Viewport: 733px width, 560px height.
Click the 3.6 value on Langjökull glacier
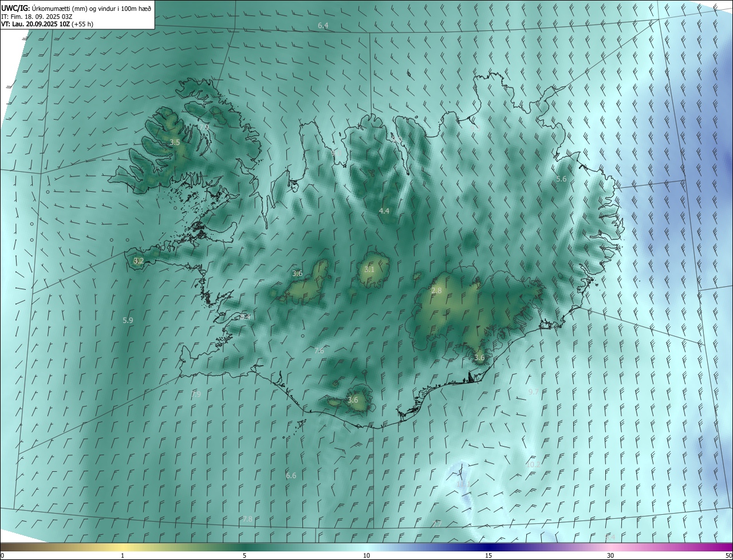[297, 273]
